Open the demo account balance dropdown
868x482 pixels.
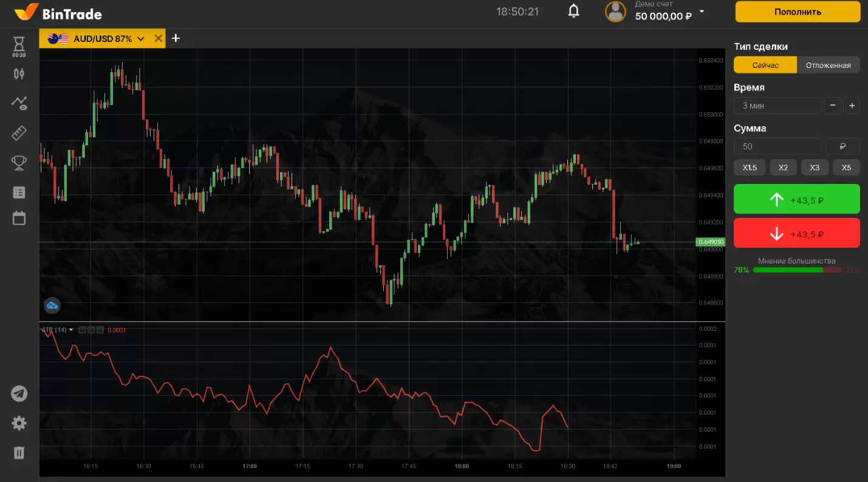702,12
